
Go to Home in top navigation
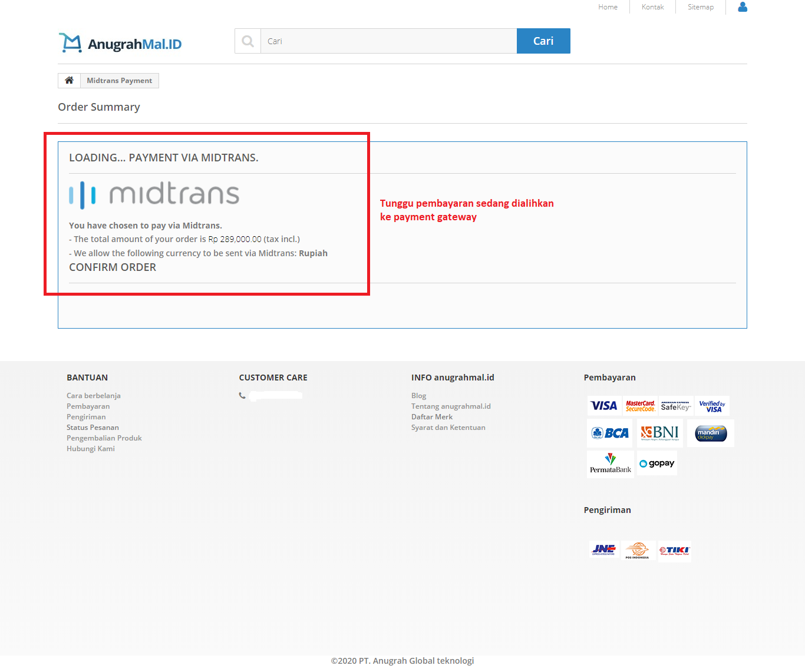(x=608, y=7)
